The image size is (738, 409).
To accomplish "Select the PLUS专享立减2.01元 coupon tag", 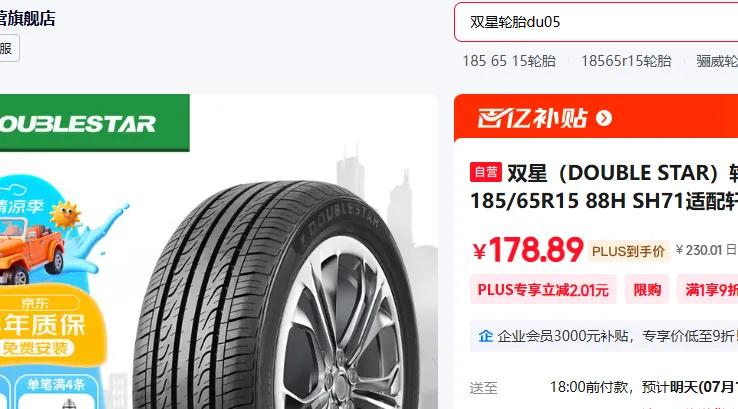I will pos(543,289).
